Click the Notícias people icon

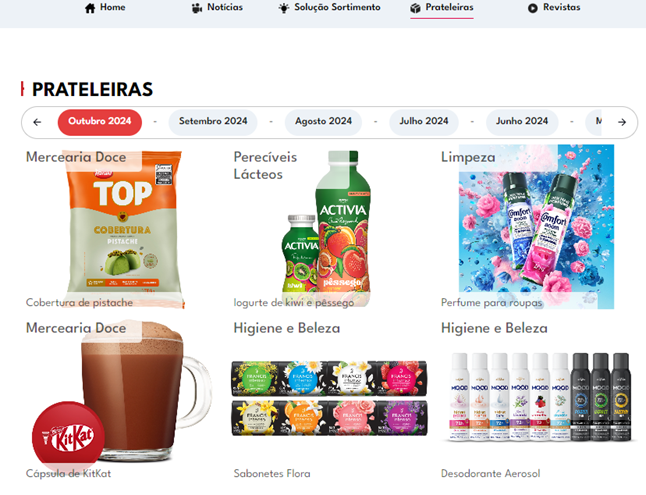(x=197, y=8)
